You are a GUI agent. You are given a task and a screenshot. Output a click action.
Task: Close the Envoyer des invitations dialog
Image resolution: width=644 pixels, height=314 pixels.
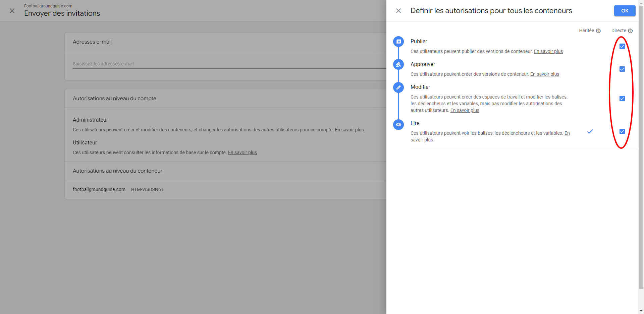(12, 11)
